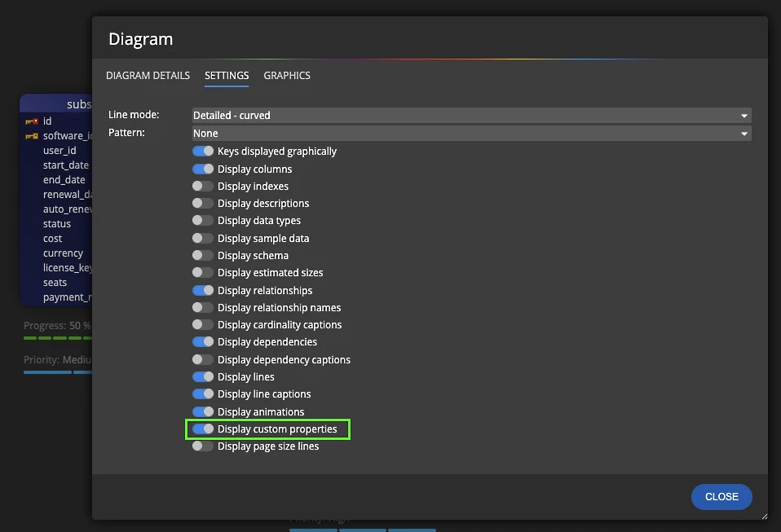
Task: Open the Pattern dropdown
Action: 472,134
